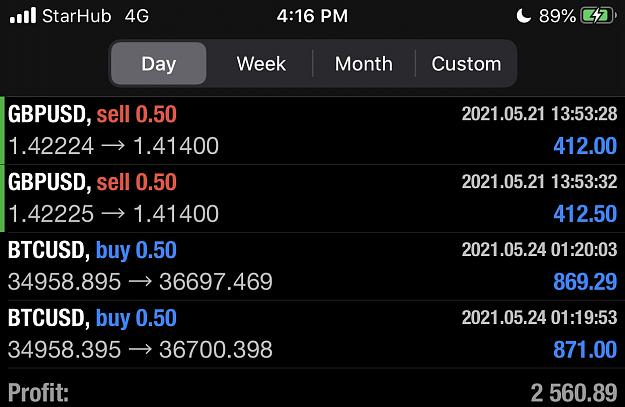Tap the 412.50 profit value
625x407 pixels.
click(x=585, y=214)
